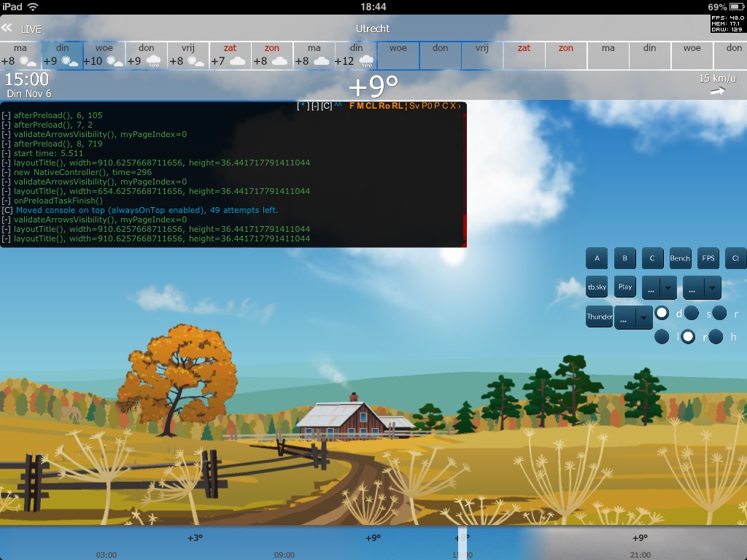Click the orange CL icon in console
The image size is (747, 560).
tap(371, 106)
